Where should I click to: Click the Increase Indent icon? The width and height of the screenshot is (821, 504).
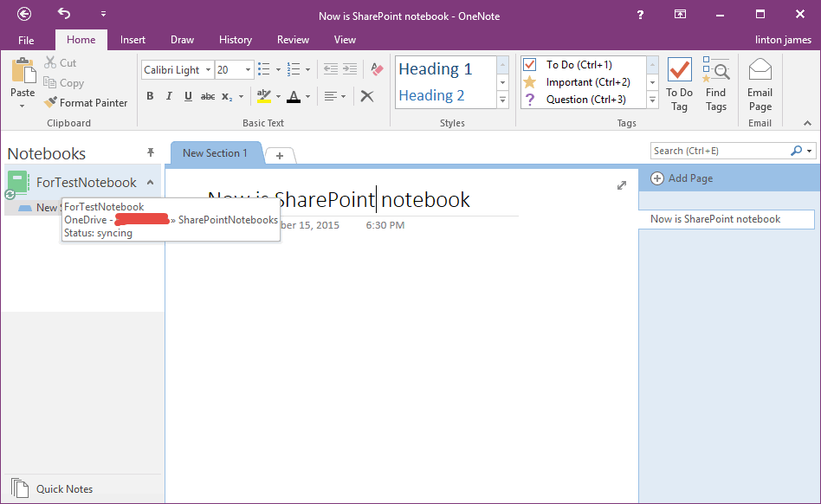click(350, 69)
